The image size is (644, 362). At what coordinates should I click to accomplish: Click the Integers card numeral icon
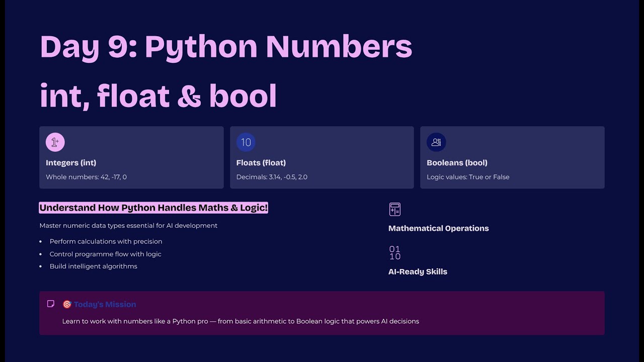coord(55,142)
